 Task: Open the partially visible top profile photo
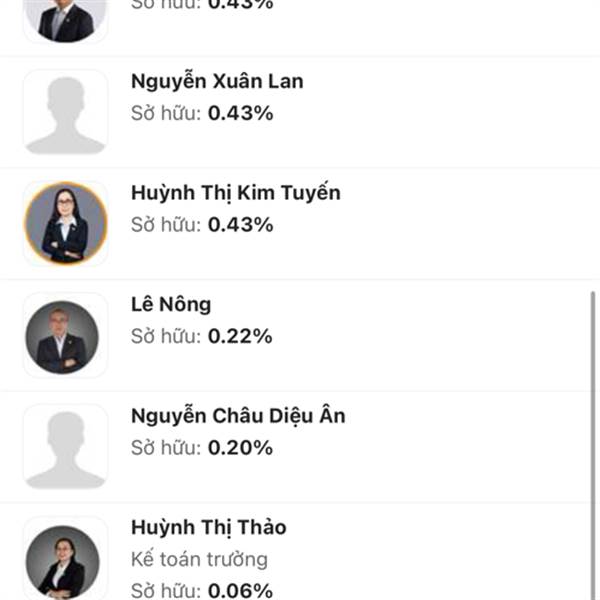click(x=65, y=21)
